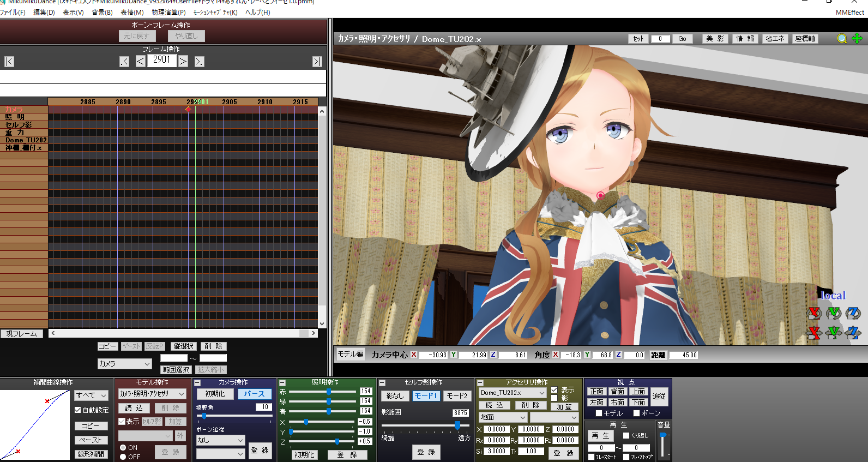Open the 表情(M) menu

(132, 12)
